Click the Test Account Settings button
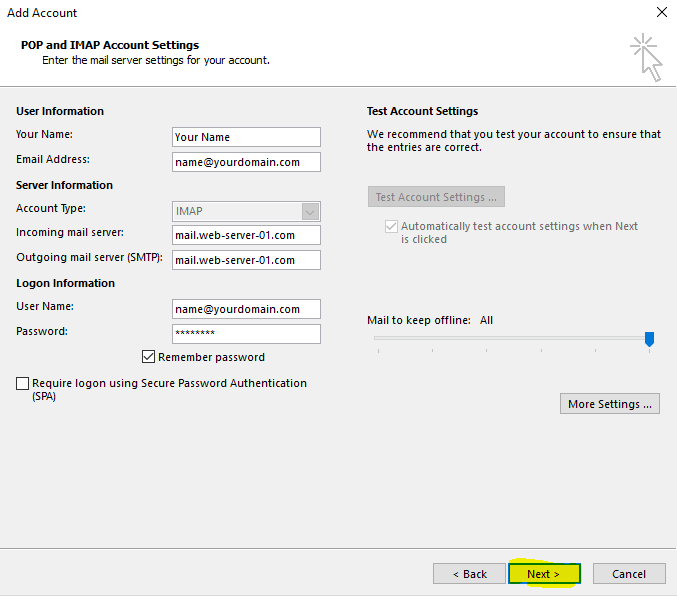This screenshot has width=677, height=596. tap(436, 197)
